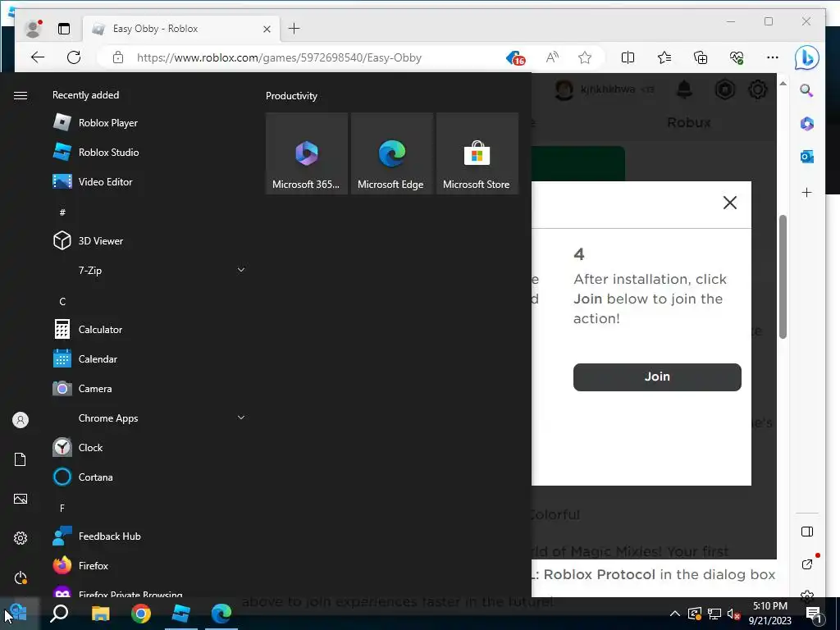This screenshot has height=630, width=840.
Task: Open Roblox settings gear
Action: click(757, 89)
